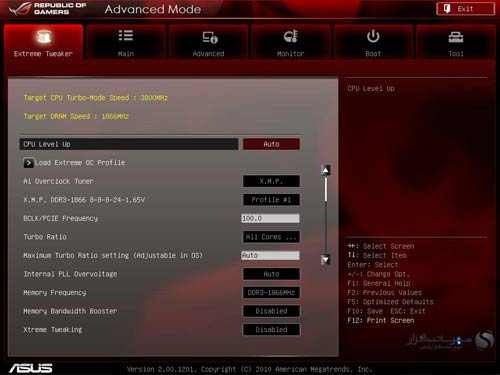Click the scroll up arrow icon
Image resolution: width=500 pixels, height=375 pixels.
click(326, 170)
